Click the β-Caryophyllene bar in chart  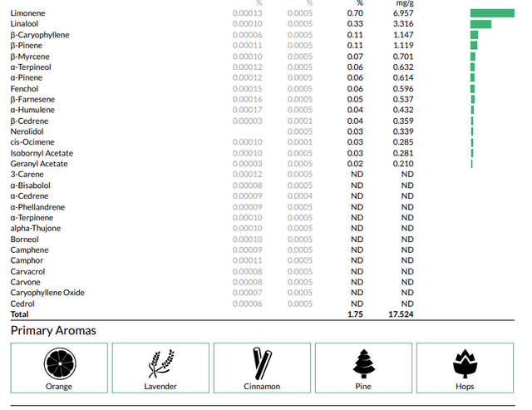pos(474,35)
